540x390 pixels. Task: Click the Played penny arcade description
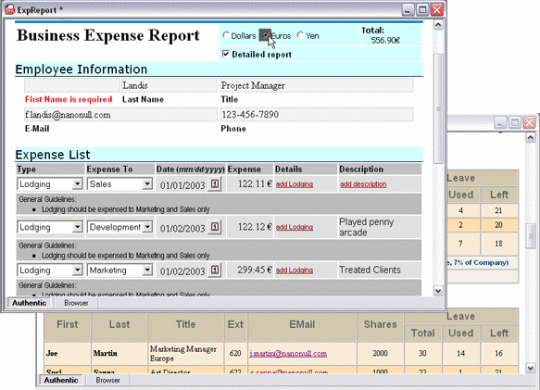366,227
